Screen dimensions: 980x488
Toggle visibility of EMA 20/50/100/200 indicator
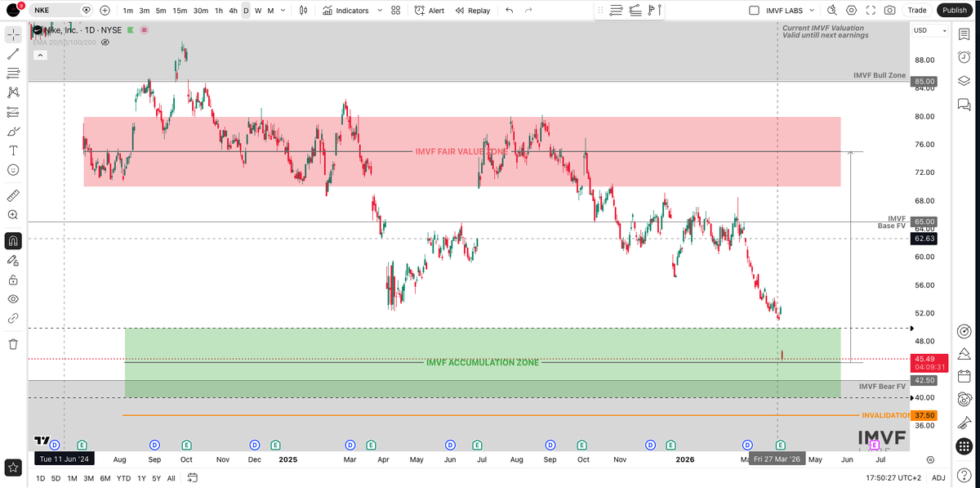pyautogui.click(x=105, y=42)
